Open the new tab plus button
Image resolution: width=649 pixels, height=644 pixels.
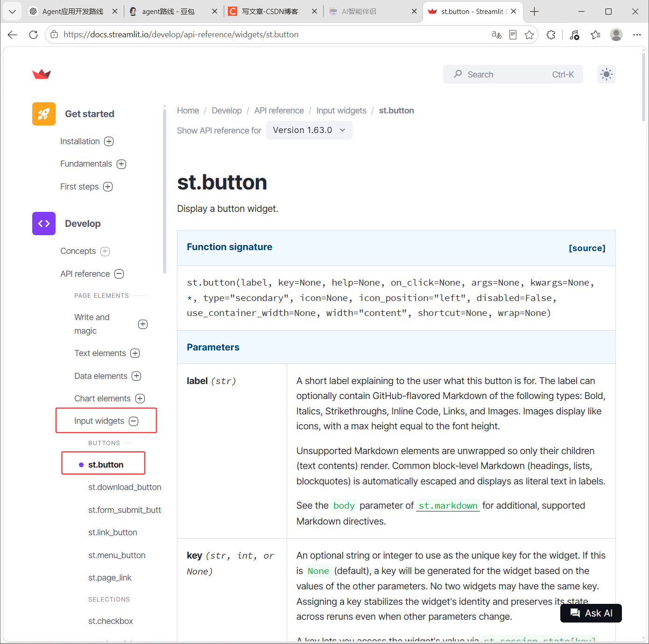click(535, 12)
